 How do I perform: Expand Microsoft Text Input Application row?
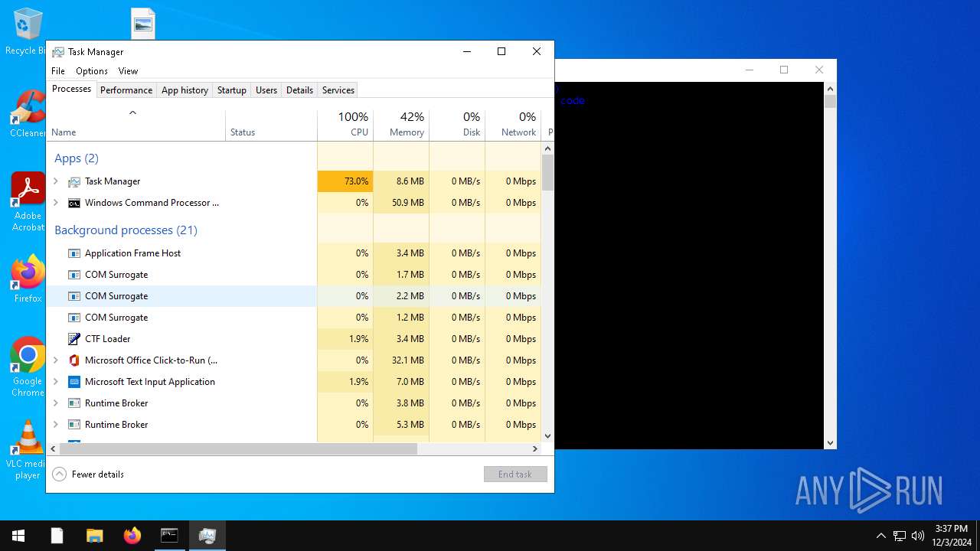coord(55,382)
